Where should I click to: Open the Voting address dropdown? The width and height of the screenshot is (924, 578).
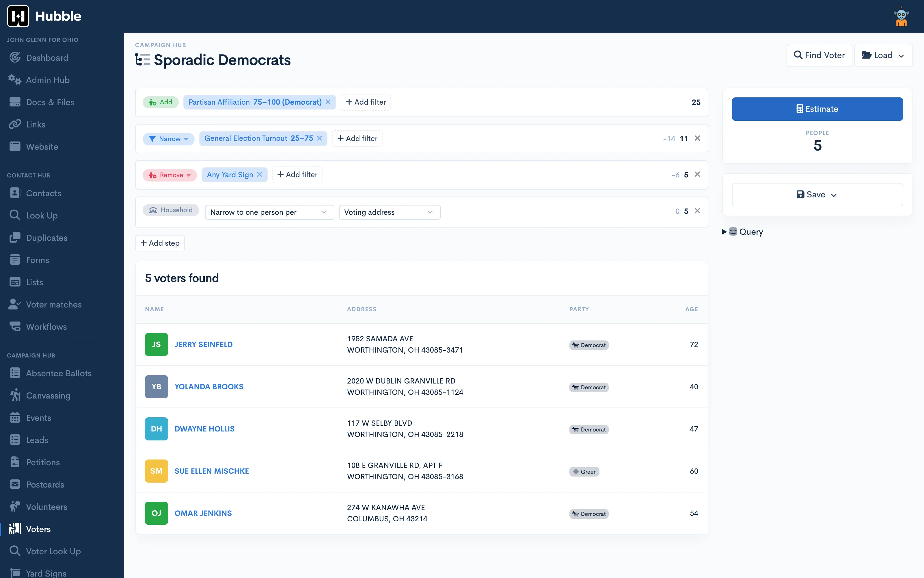click(x=390, y=212)
